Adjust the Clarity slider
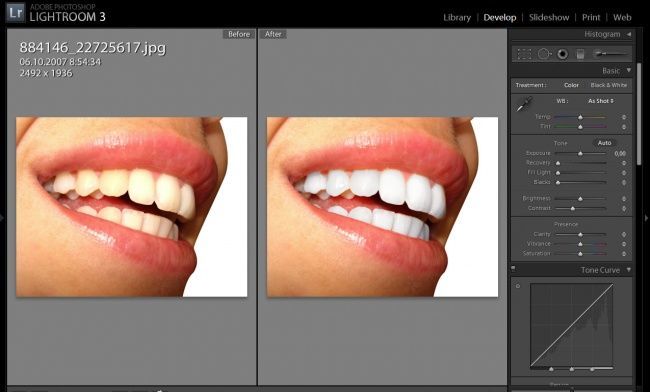The width and height of the screenshot is (650, 392). (x=580, y=235)
